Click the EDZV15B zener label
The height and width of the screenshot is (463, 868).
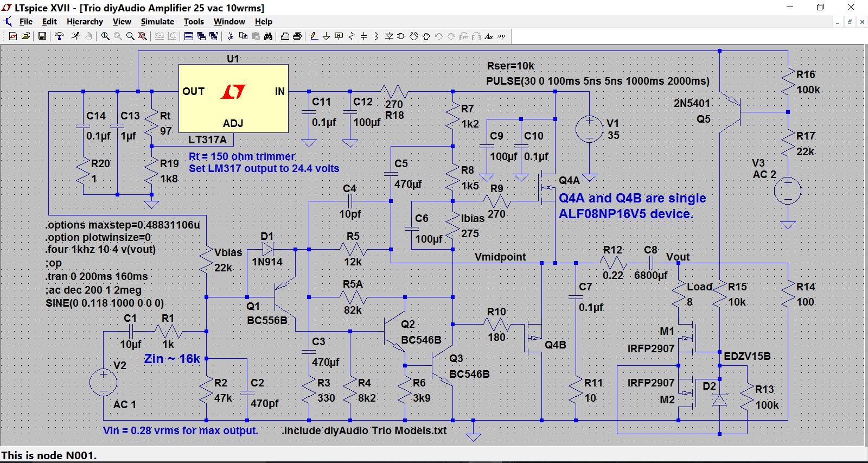[x=747, y=356]
